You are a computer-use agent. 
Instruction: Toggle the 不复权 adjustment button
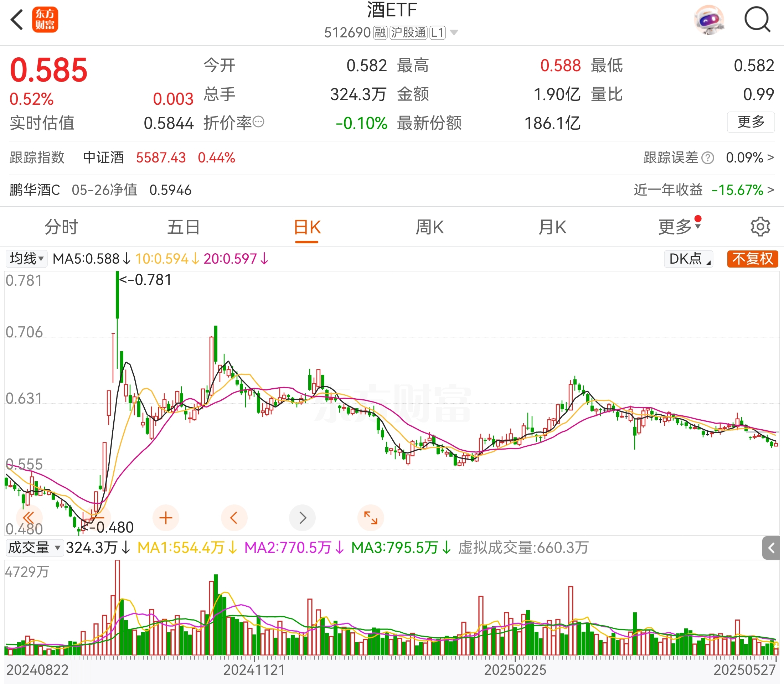click(753, 259)
